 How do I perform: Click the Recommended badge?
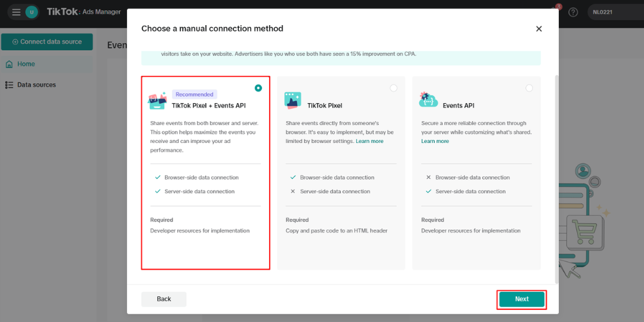click(x=194, y=95)
